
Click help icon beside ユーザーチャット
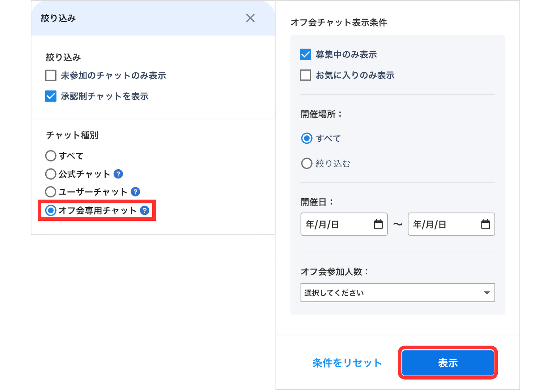[135, 192]
